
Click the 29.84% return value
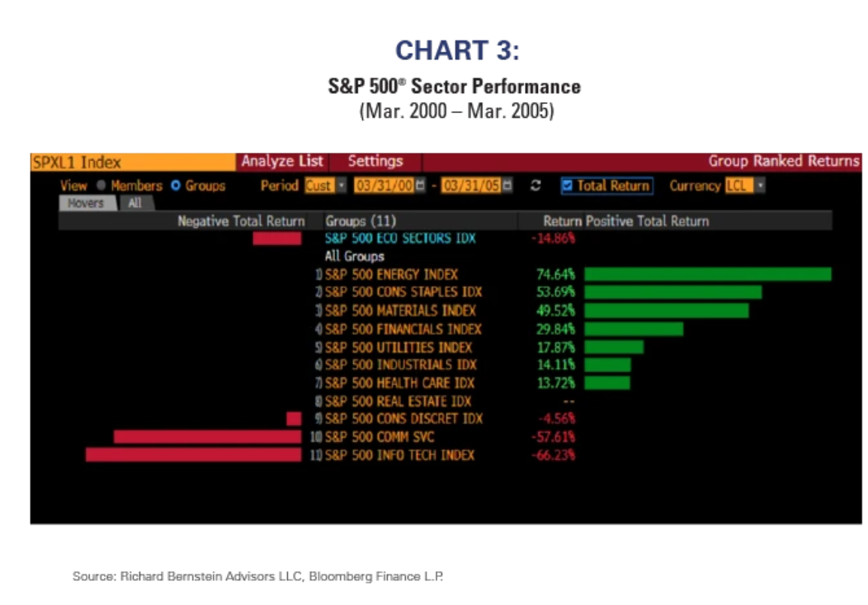pos(556,329)
